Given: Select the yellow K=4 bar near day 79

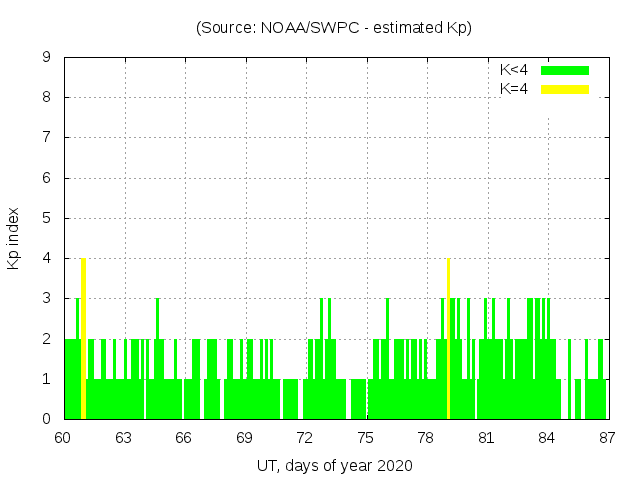Looking at the screenshot, I should pyautogui.click(x=448, y=338).
